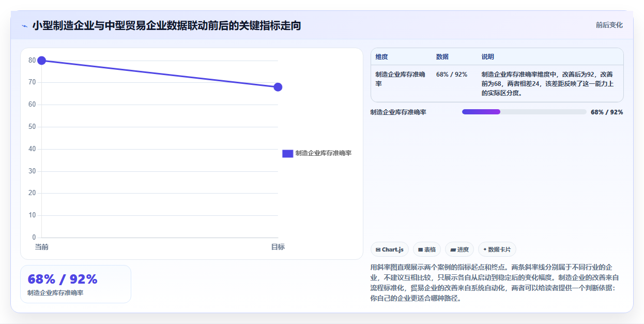Image resolution: width=644 pixels, height=324 pixels.
Task: Click the big 68% / 92% card value
Action: [63, 279]
